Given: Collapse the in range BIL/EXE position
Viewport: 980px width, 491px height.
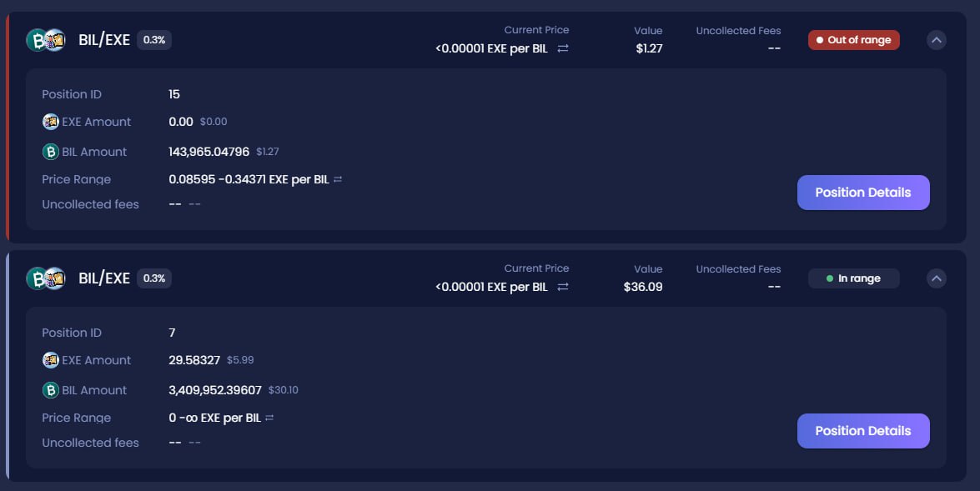Looking at the screenshot, I should tap(937, 278).
